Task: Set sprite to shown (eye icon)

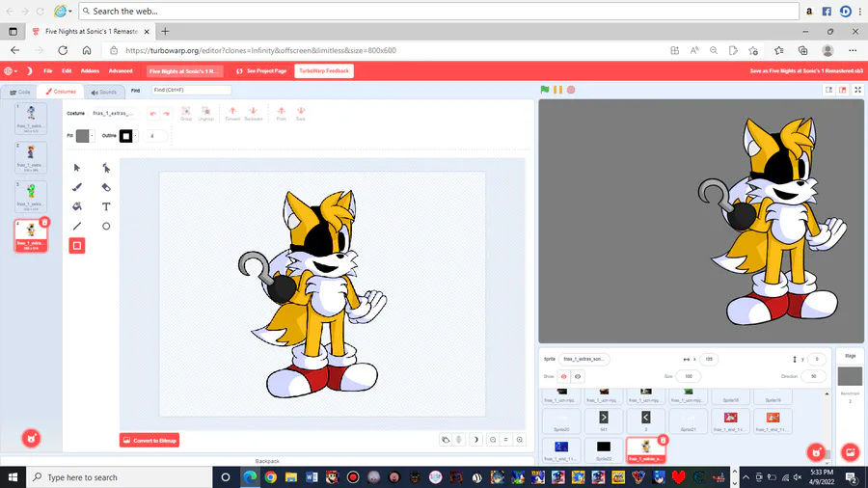Action: (x=563, y=377)
